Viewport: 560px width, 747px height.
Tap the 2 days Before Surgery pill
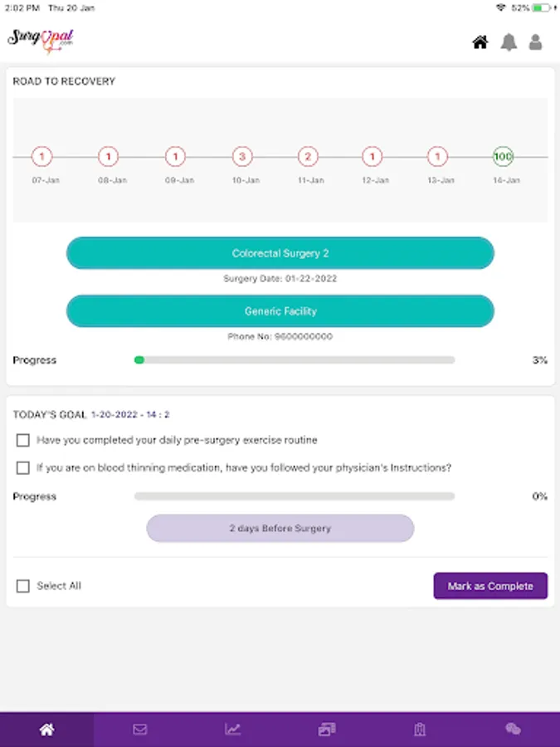tap(280, 528)
